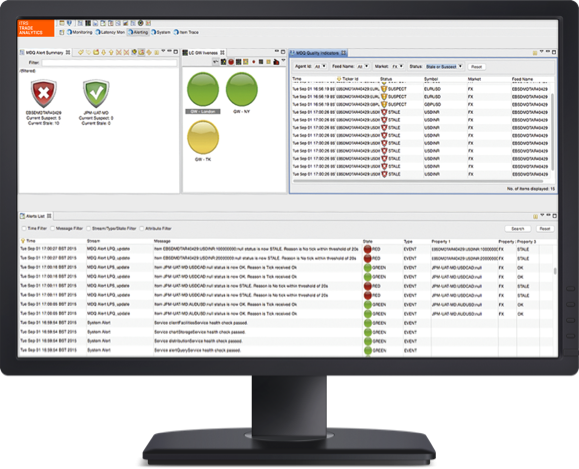Open the MDQ Quality Indicators view menu triangle
Screen dimensions: 579x469
click(541, 52)
